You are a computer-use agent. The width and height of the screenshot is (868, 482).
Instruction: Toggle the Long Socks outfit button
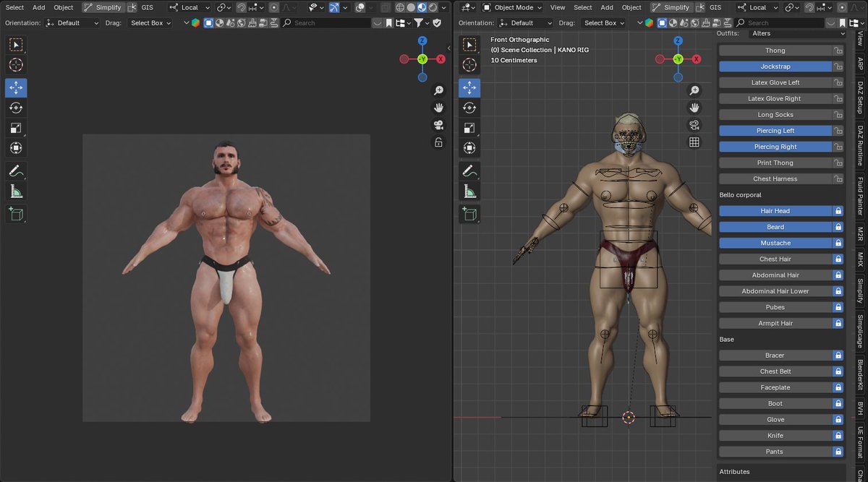[775, 115]
